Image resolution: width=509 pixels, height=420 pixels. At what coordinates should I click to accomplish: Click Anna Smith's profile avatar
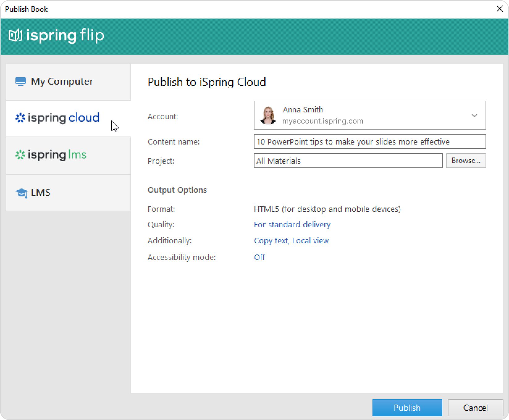(268, 115)
